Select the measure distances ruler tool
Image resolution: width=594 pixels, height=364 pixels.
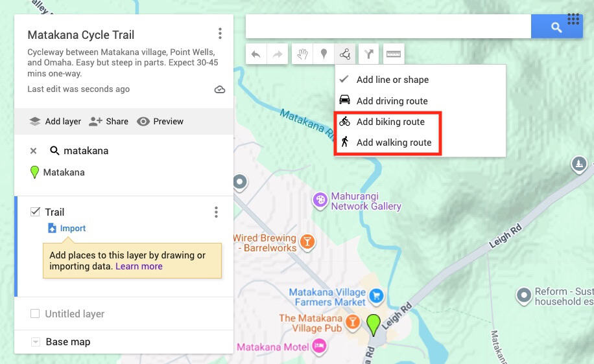click(394, 54)
